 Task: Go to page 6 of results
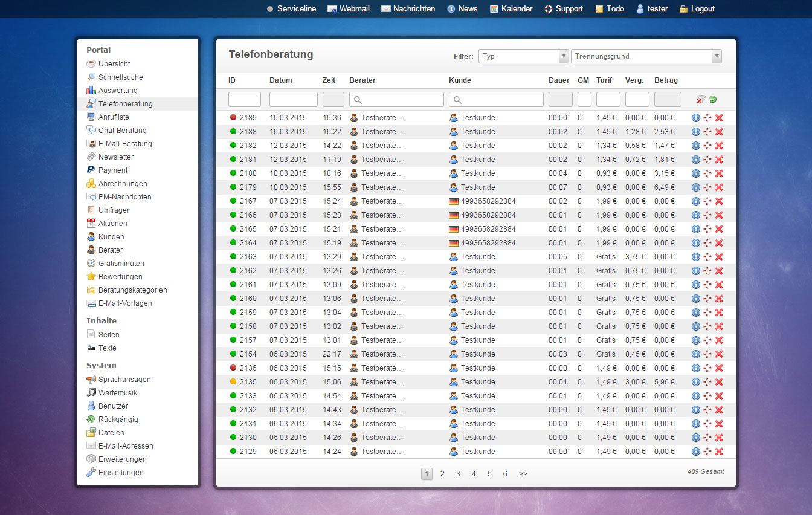(x=505, y=474)
